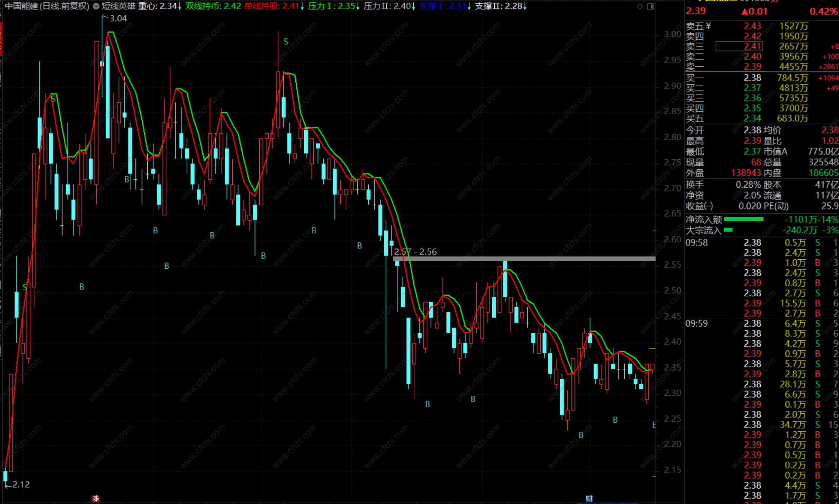This screenshot has width=839, height=504.
Task: Click the down arrow after 重心: 2.34
Action: (x=180, y=6)
